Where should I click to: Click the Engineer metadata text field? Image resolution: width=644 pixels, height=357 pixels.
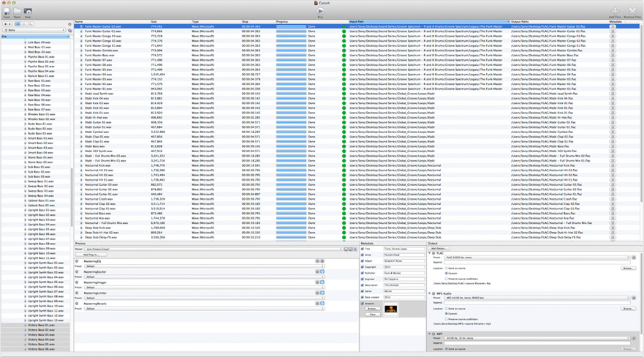click(x=404, y=279)
